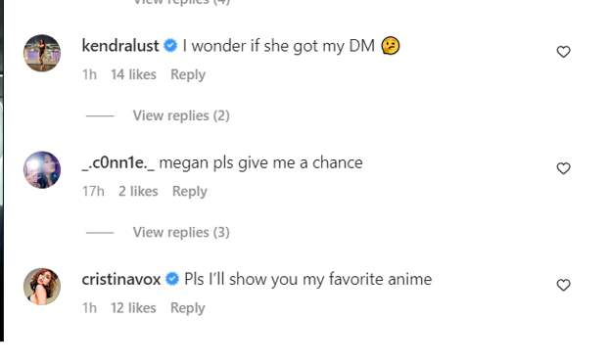Reply to kendralust's comment

tap(188, 74)
